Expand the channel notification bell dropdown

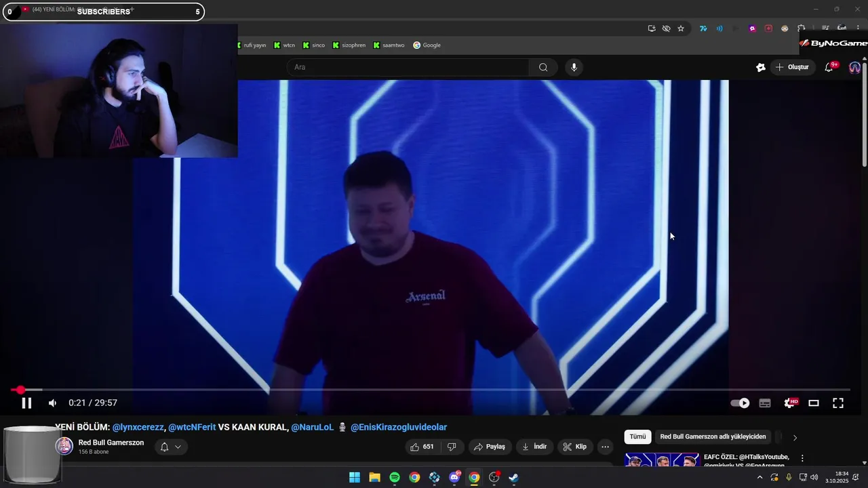170,447
